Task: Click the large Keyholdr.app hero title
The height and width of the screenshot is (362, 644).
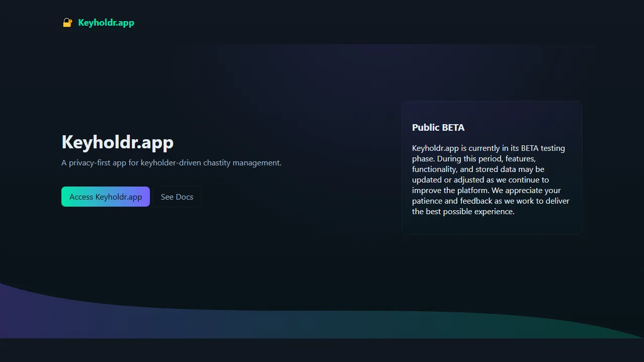Action: point(117,142)
